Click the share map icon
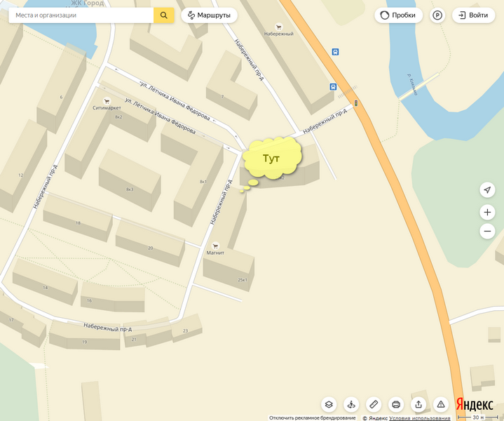Screen dimensions: 504x421 pyautogui.click(x=418, y=404)
